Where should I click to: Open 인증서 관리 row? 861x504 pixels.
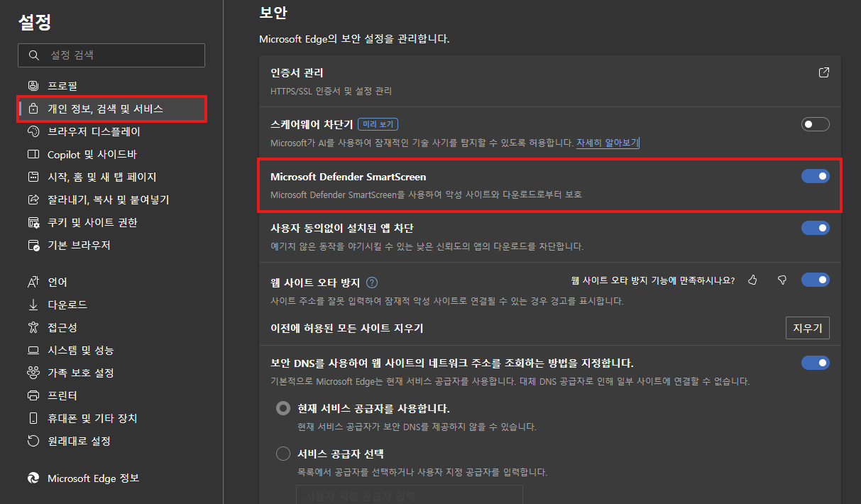click(x=550, y=81)
